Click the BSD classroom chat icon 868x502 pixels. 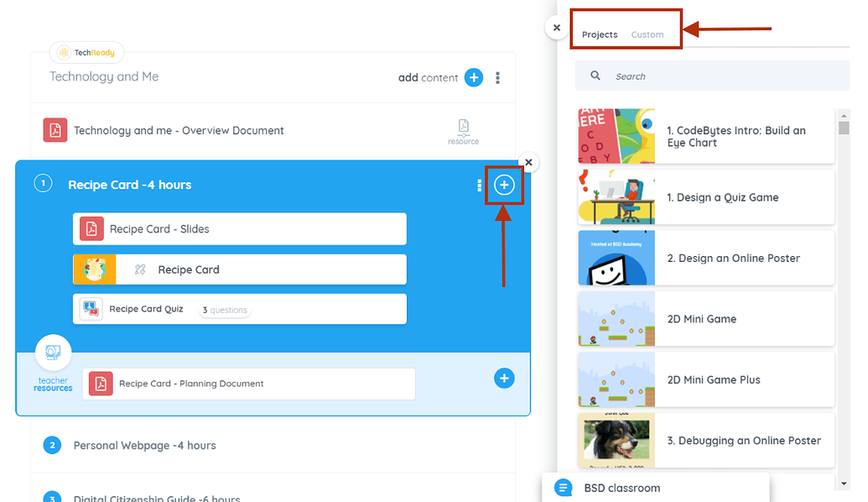coord(562,487)
